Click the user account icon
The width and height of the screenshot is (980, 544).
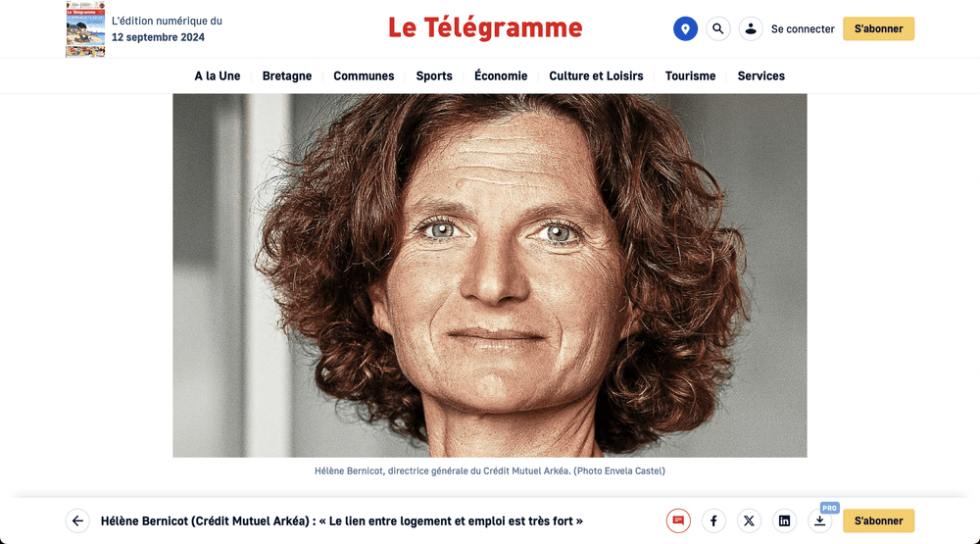point(751,28)
